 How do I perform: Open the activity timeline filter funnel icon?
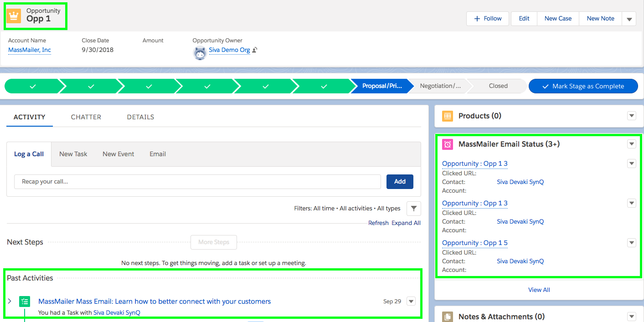click(413, 208)
